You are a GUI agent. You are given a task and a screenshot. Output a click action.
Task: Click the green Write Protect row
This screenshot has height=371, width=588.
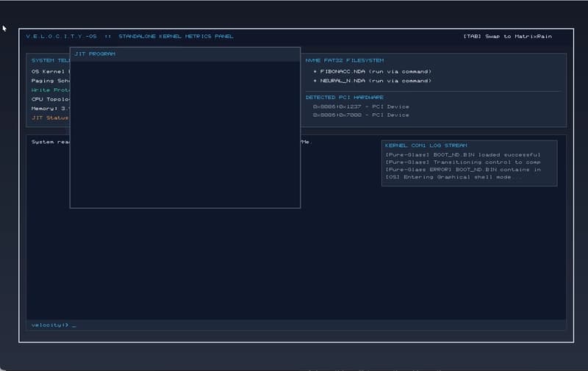51,90
